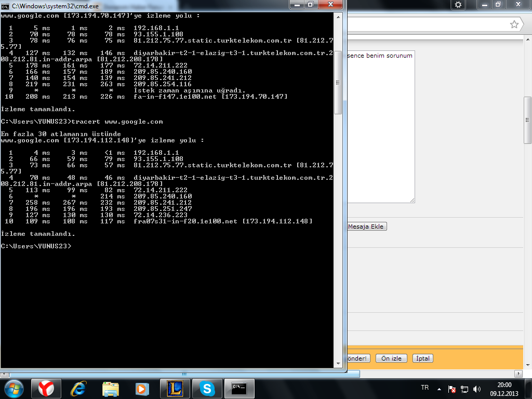
Task: Open Skype from the taskbar
Action: tap(207, 389)
